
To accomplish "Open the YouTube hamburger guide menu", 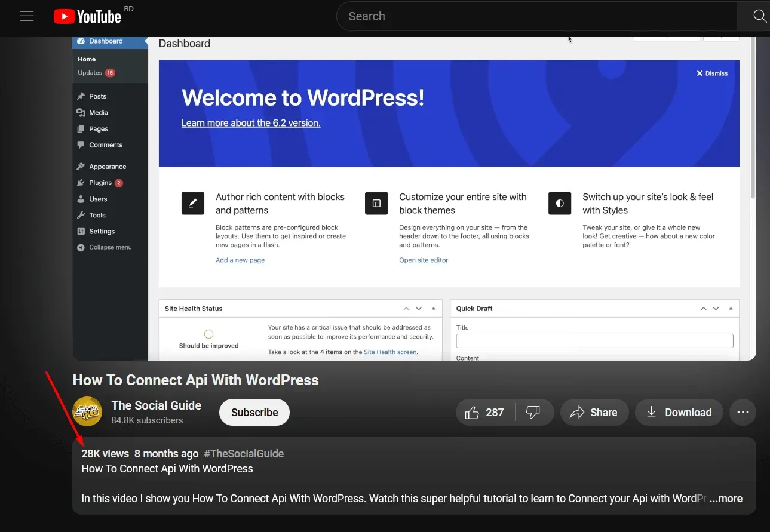I will [x=27, y=16].
